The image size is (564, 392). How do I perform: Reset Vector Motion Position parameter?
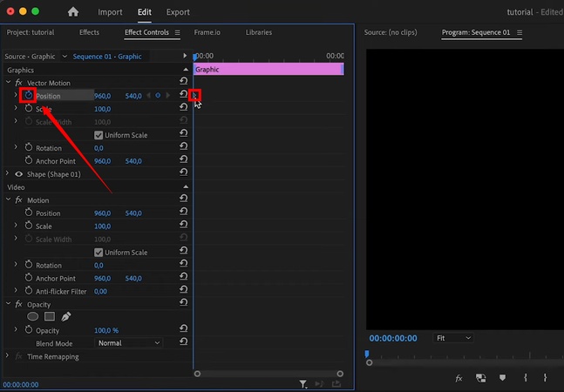(183, 95)
